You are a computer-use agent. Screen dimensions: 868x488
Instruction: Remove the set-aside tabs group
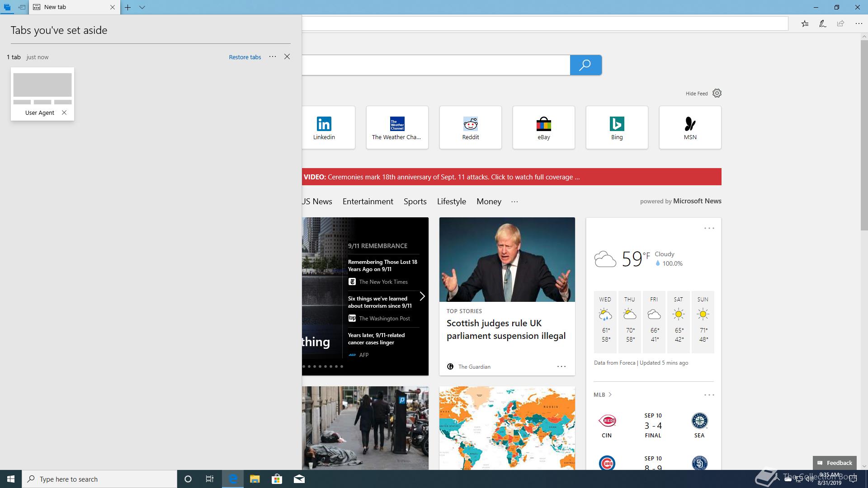(x=287, y=56)
